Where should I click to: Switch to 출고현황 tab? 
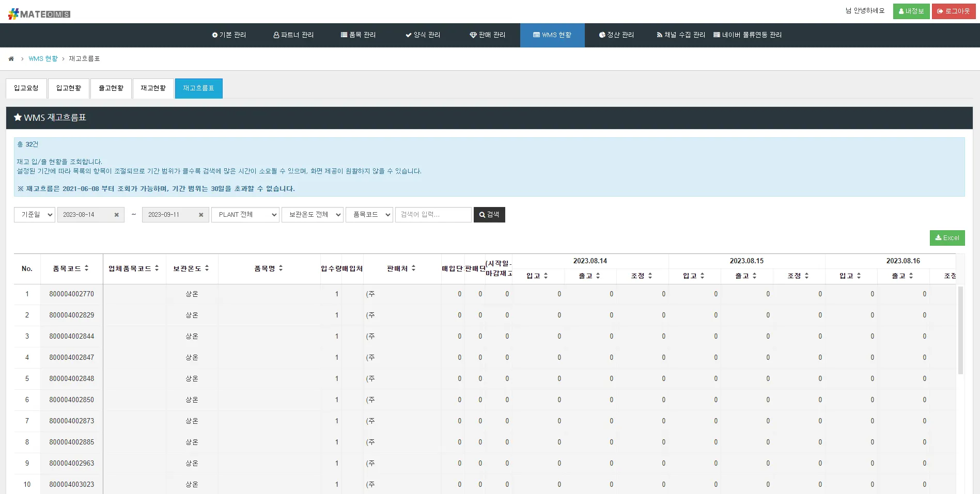tap(111, 88)
